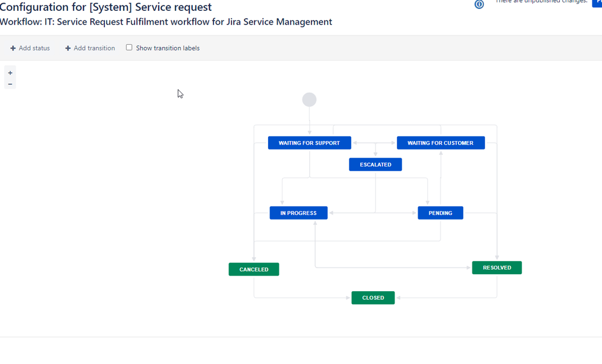Click the info icon near unpublished changes

tap(479, 4)
